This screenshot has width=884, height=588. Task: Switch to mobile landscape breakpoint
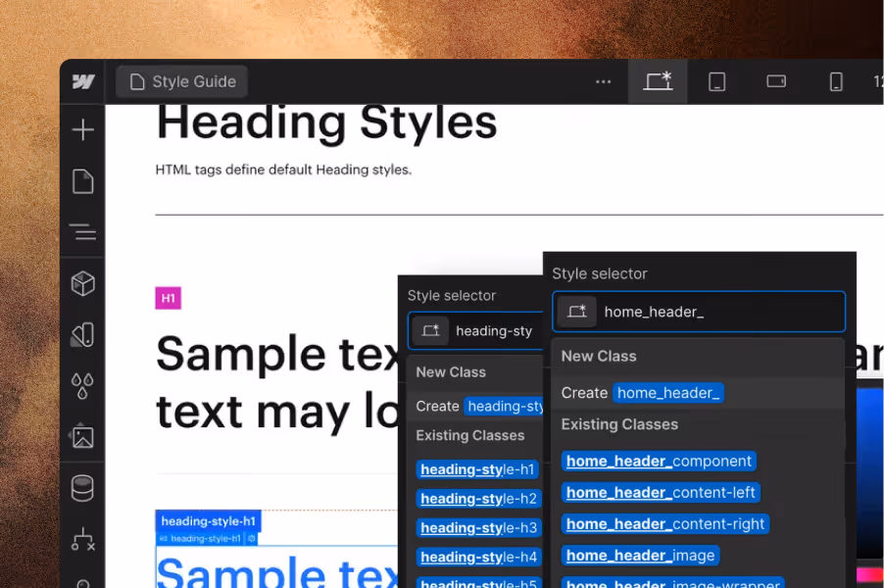776,81
